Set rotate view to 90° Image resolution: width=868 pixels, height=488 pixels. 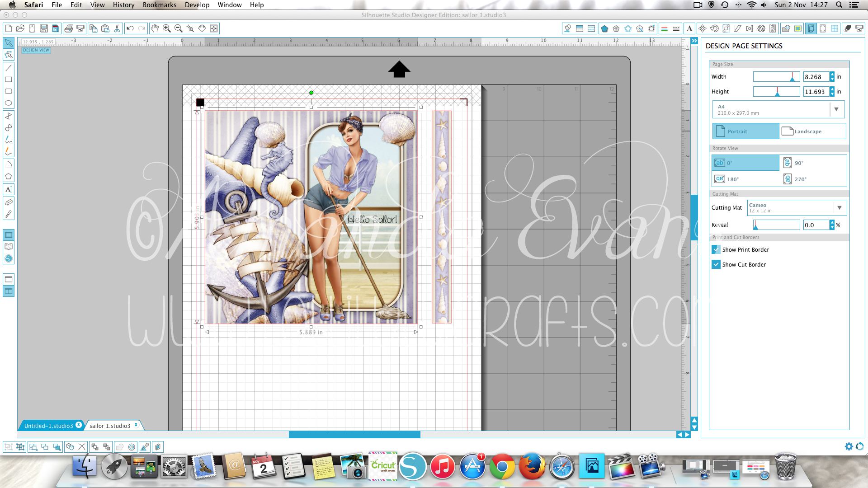[813, 163]
